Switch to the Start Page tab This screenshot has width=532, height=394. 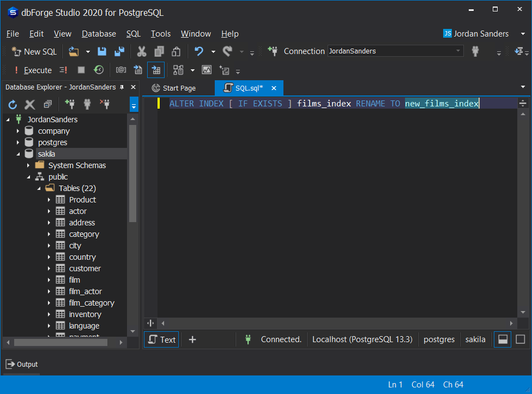click(x=173, y=88)
